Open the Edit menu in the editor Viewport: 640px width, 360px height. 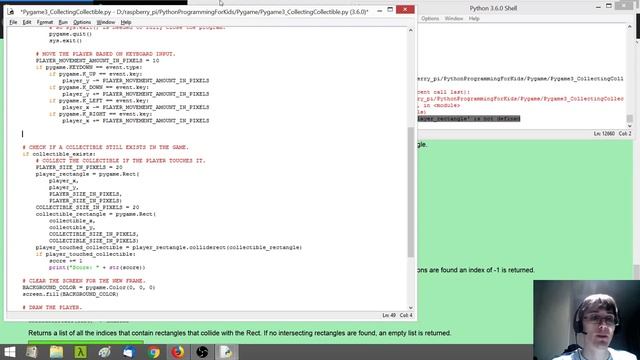[27, 22]
